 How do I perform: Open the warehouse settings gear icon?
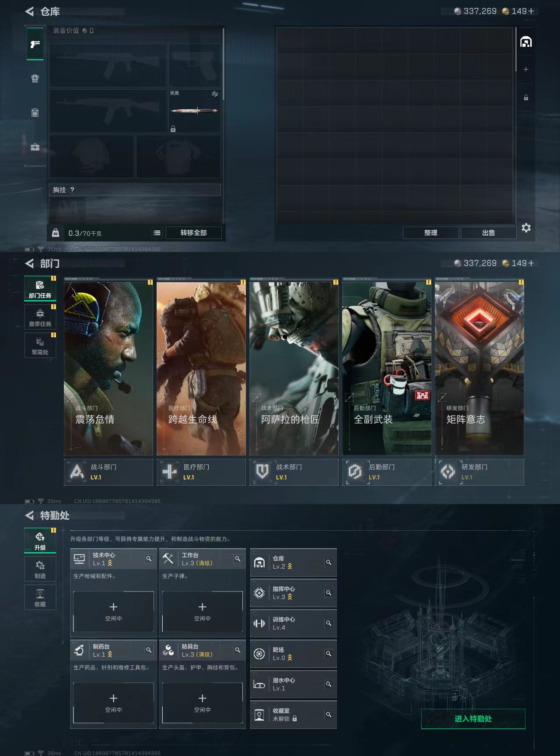tap(526, 228)
